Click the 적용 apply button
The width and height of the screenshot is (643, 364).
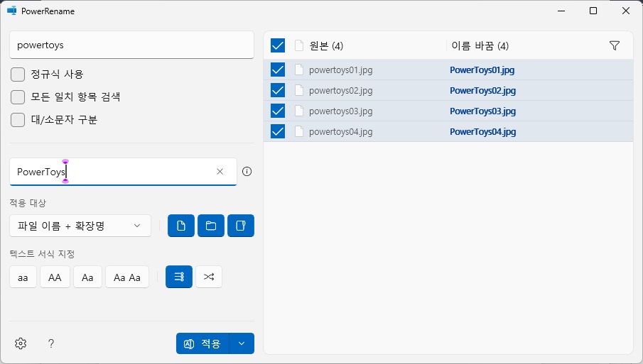coord(202,343)
